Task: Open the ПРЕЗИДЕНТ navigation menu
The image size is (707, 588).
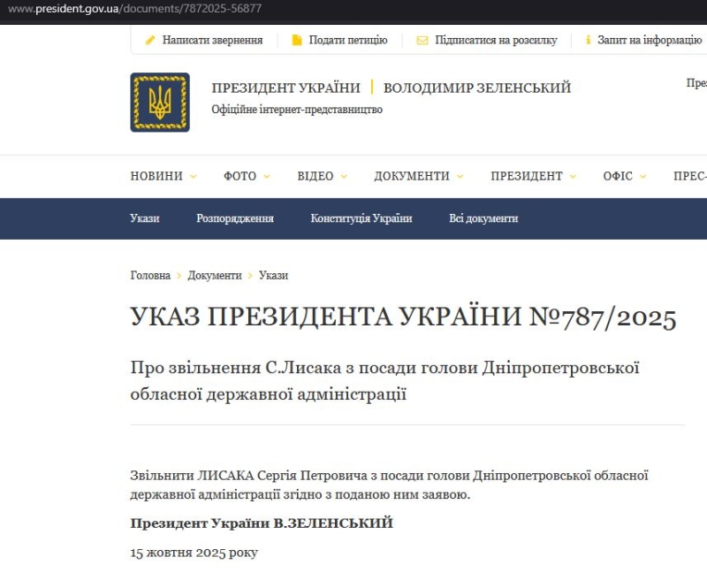Action: coord(533,176)
